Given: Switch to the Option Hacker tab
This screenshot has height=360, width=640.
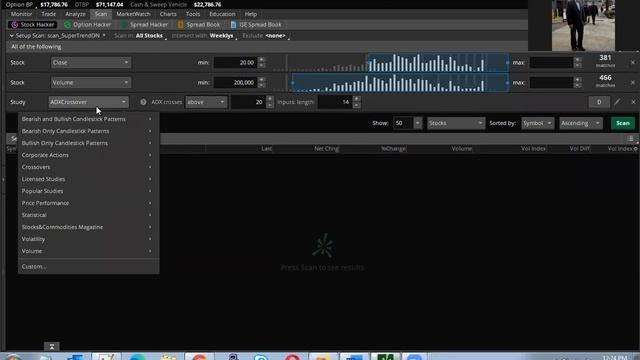Looking at the screenshot, I should [x=87, y=24].
